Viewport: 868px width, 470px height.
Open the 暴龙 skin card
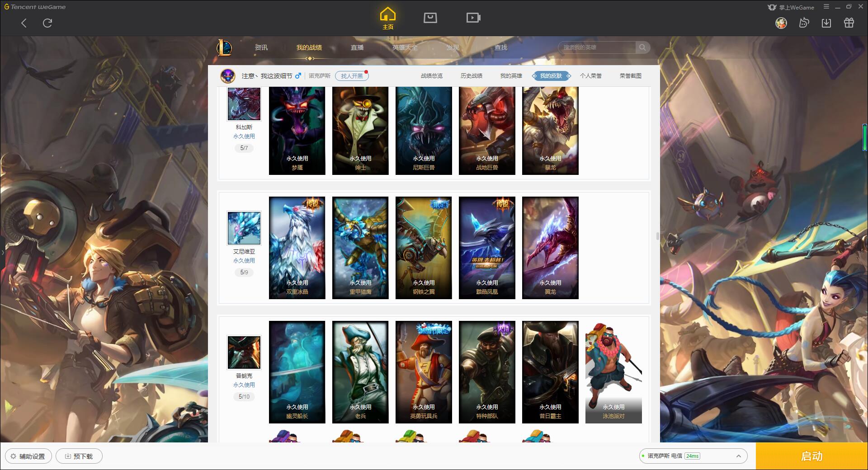pyautogui.click(x=550, y=131)
